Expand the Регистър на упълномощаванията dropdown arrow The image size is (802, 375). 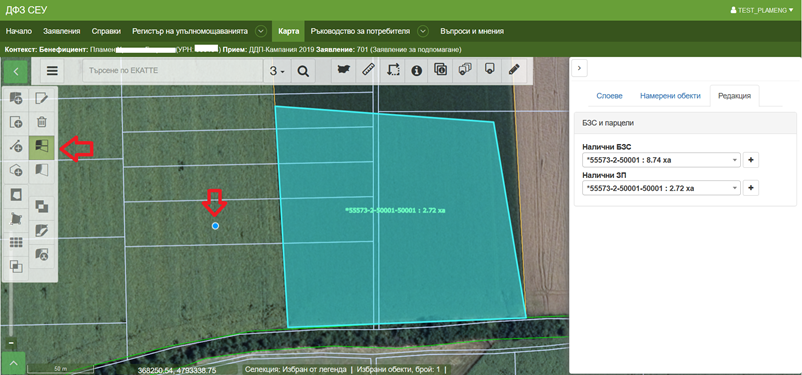[261, 31]
